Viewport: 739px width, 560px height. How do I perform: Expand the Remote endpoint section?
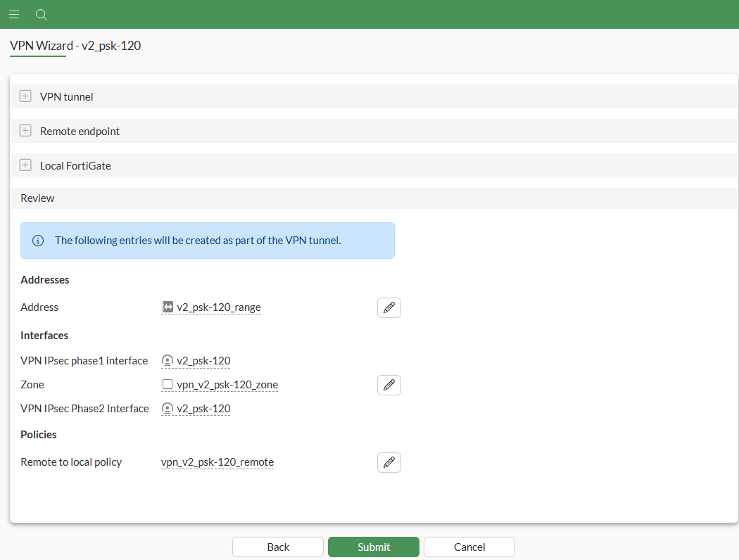pyautogui.click(x=25, y=130)
